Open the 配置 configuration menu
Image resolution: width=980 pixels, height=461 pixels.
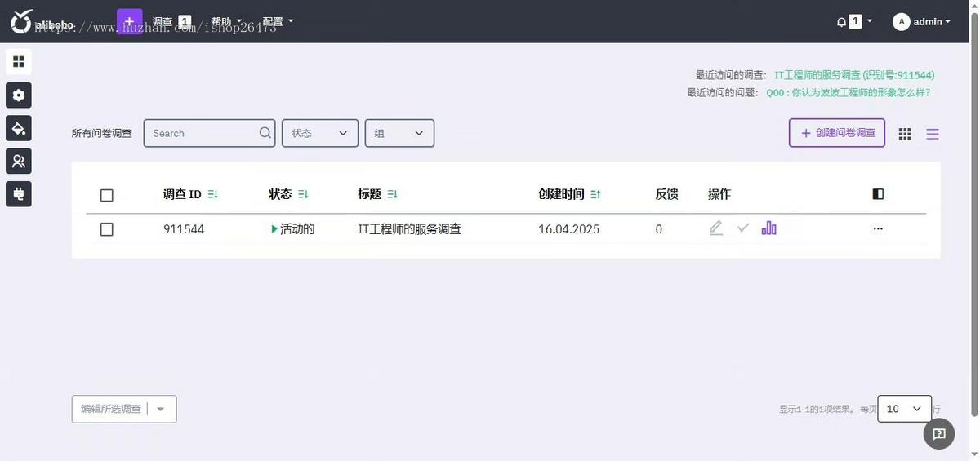(278, 22)
